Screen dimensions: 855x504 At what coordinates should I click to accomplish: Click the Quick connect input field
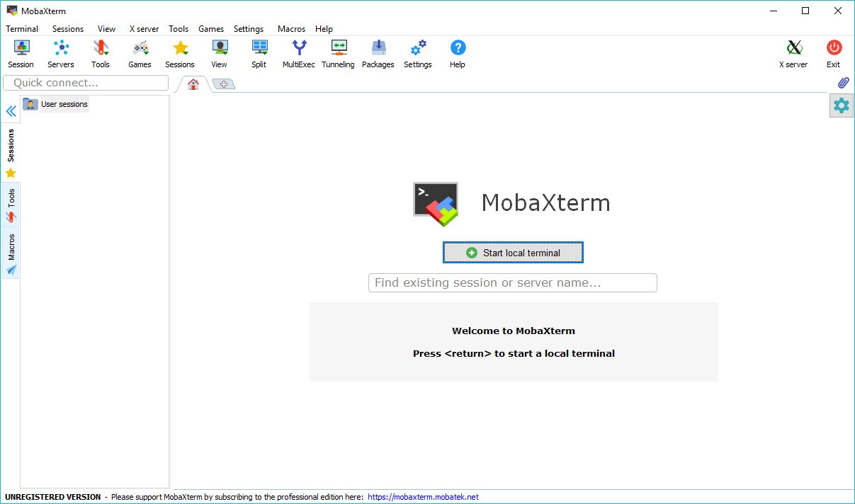point(86,83)
